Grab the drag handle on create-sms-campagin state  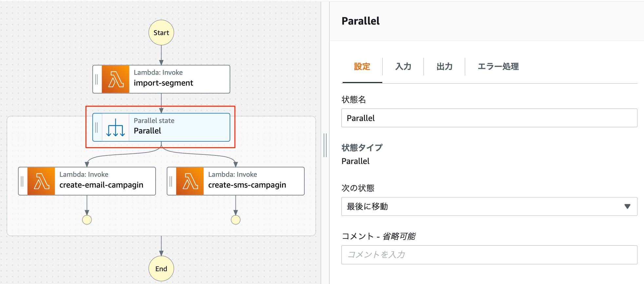tap(171, 181)
